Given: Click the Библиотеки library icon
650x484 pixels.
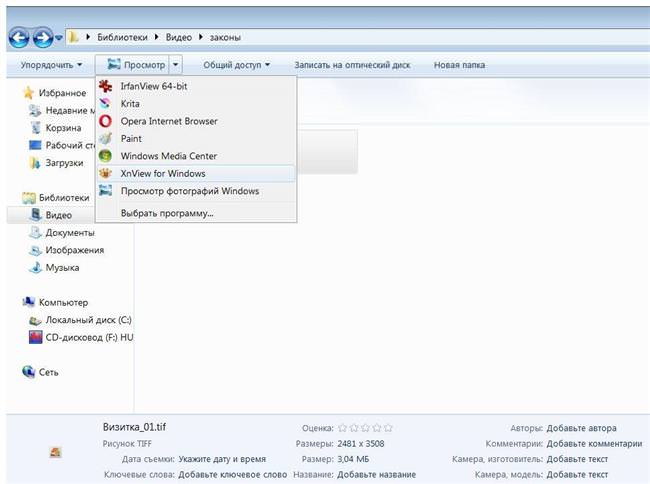Looking at the screenshot, I should pyautogui.click(x=29, y=198).
